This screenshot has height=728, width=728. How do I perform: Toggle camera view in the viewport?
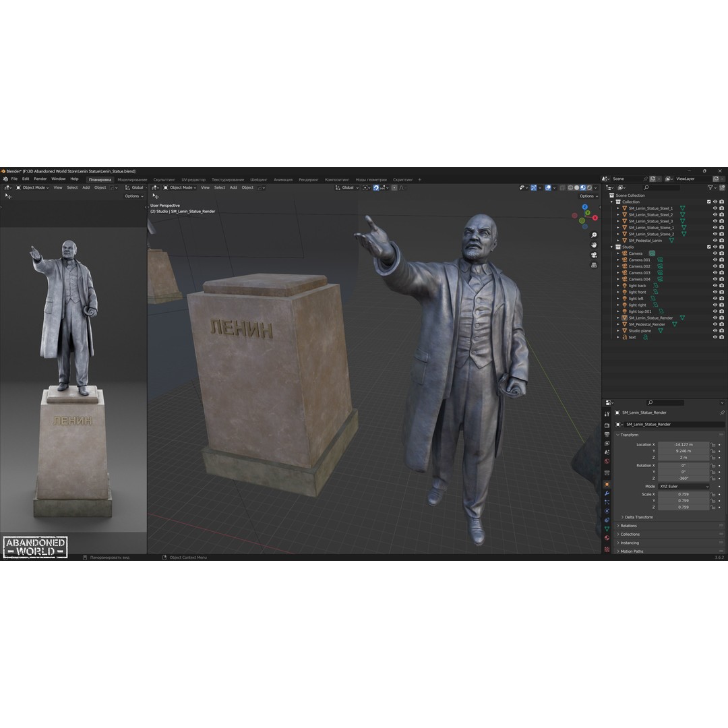pyautogui.click(x=594, y=255)
